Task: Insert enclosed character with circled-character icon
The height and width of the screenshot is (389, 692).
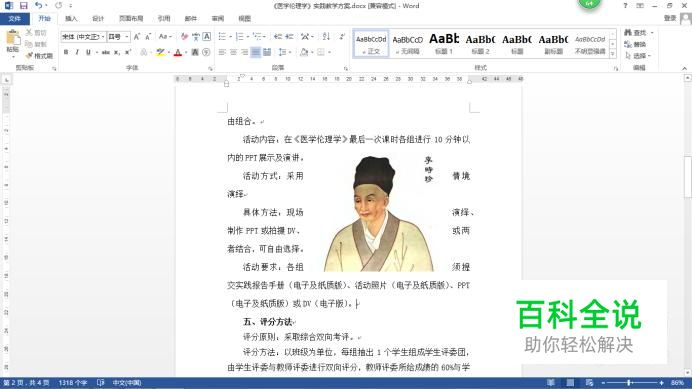Action: pyautogui.click(x=206, y=53)
